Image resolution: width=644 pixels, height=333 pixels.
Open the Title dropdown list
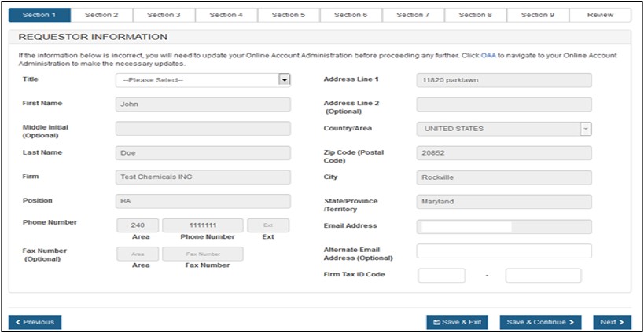point(203,80)
